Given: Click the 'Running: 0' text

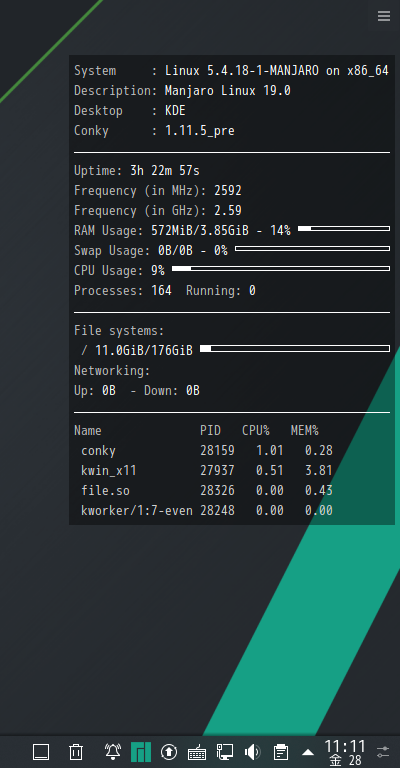Looking at the screenshot, I should (221, 291).
